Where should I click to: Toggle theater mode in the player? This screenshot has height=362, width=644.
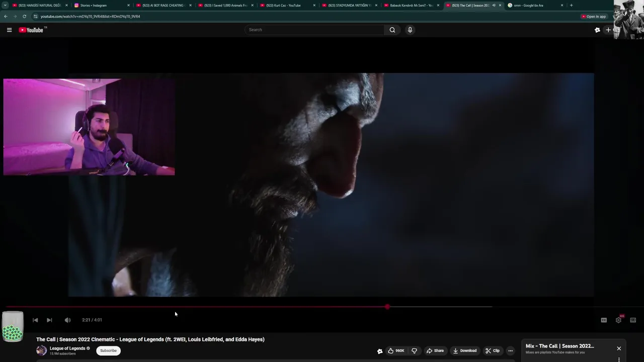coord(633,320)
